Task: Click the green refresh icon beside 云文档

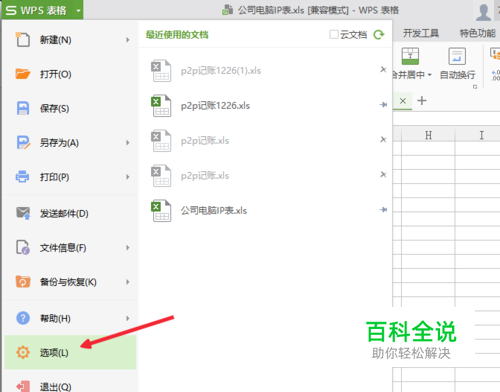Action: 379,35
